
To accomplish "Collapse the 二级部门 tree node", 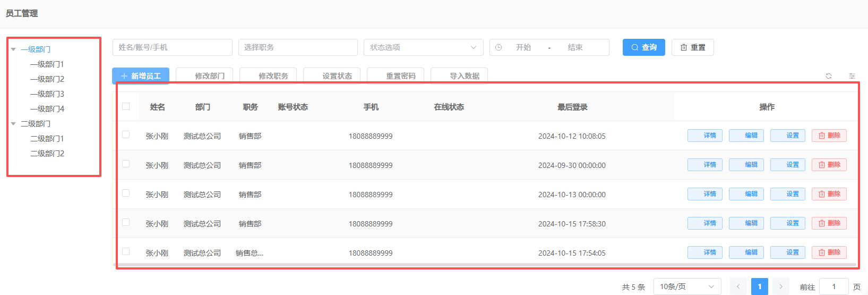I will pos(13,124).
